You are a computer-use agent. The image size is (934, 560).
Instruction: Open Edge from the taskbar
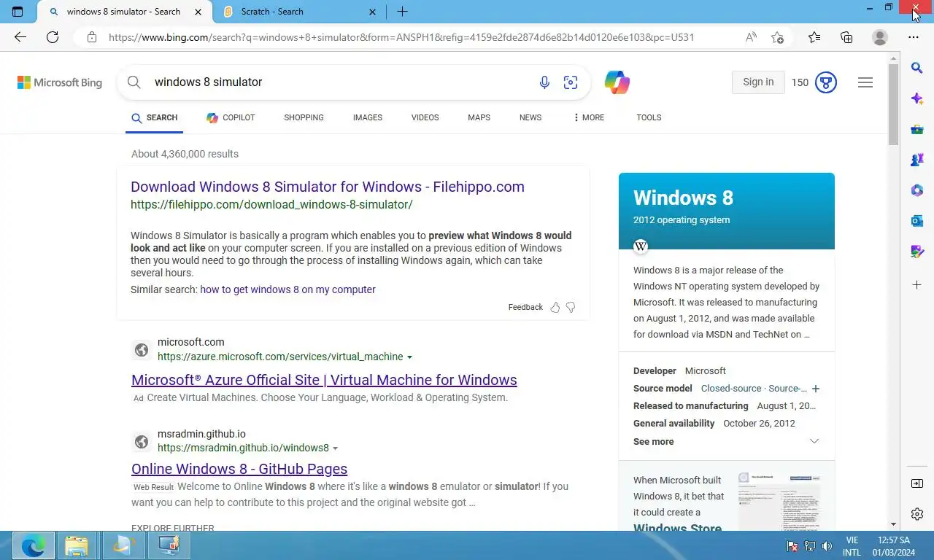pos(33,545)
